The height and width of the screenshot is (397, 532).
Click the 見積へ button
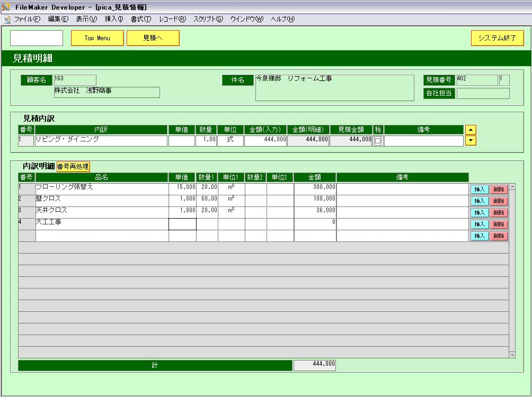pos(153,38)
